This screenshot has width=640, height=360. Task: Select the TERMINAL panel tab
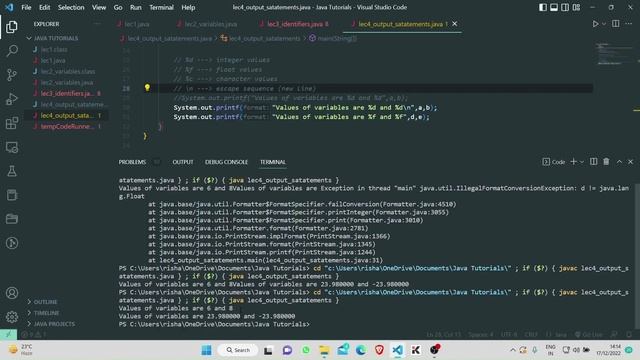(273, 162)
